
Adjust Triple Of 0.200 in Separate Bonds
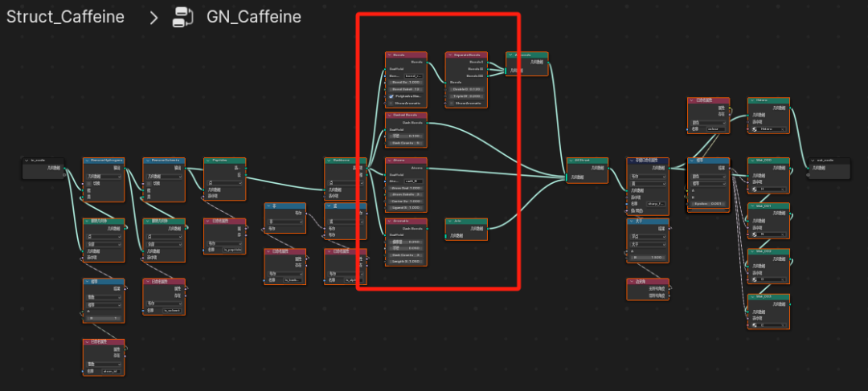tap(467, 96)
